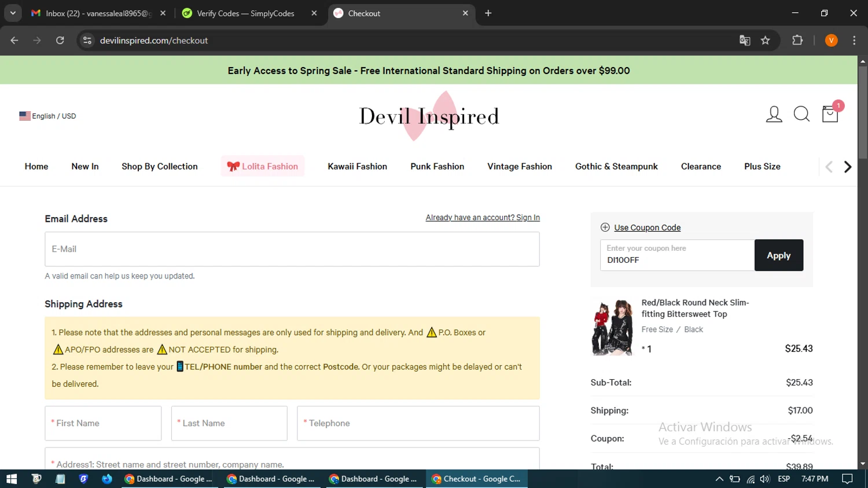
Task: Reload the checkout page
Action: [60, 41]
